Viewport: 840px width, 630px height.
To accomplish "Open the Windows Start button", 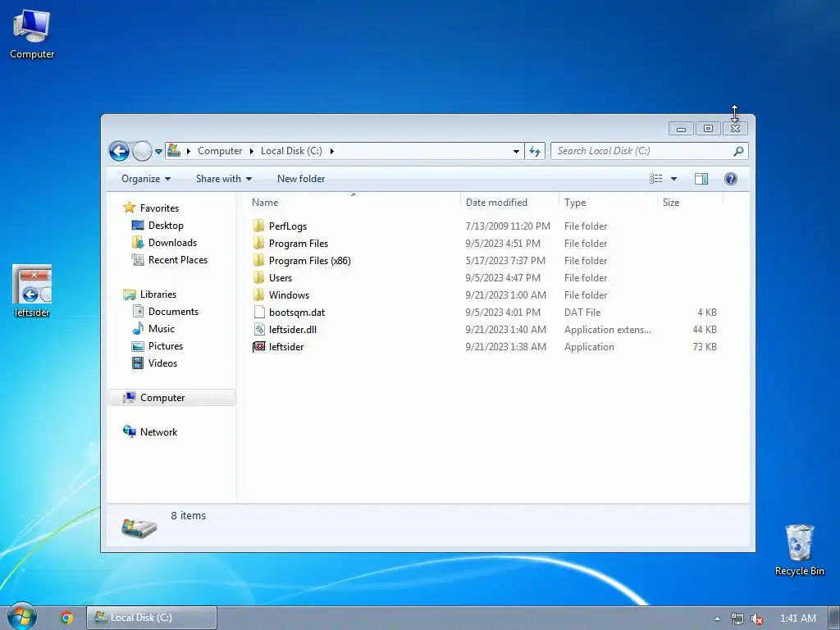I will click(x=21, y=617).
